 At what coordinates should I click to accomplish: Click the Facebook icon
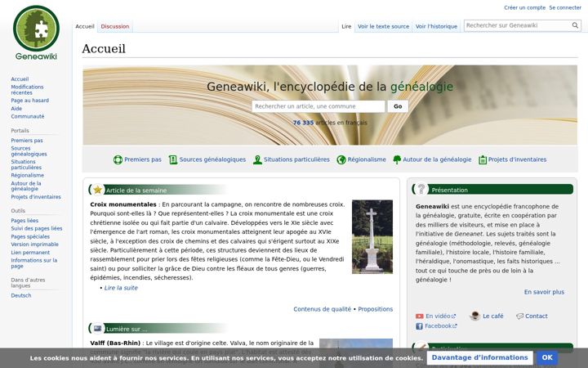tap(419, 326)
